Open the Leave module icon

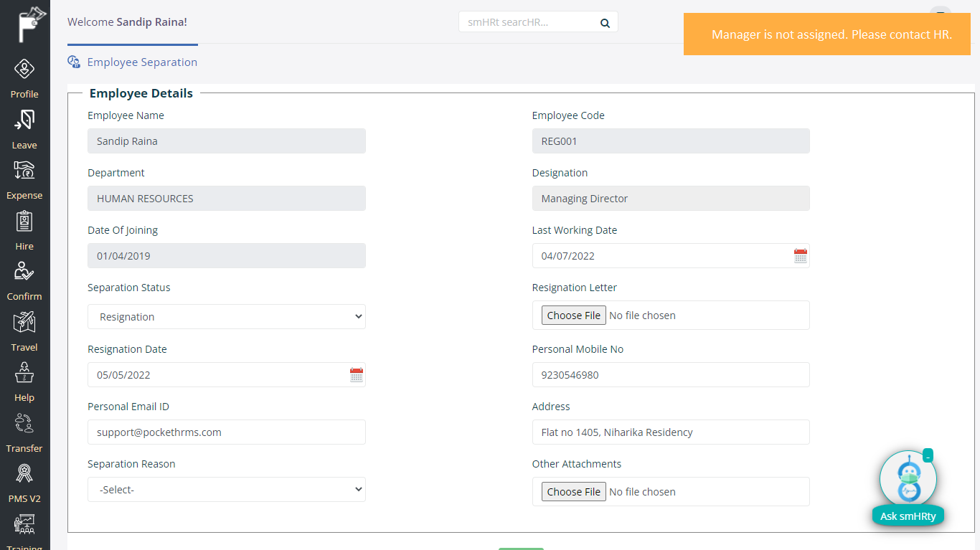[x=24, y=120]
